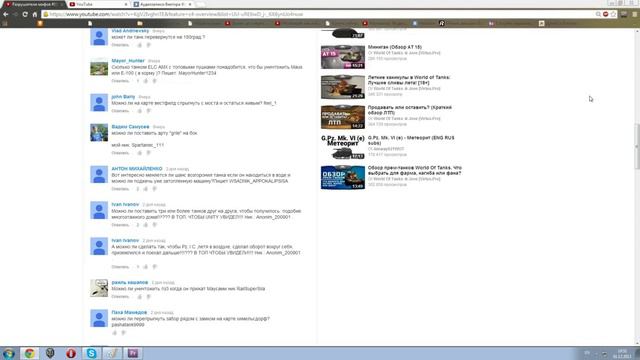
Task: Open АНТОН МИХАЙЛЕНКО's channel link
Action: pyautogui.click(x=137, y=169)
